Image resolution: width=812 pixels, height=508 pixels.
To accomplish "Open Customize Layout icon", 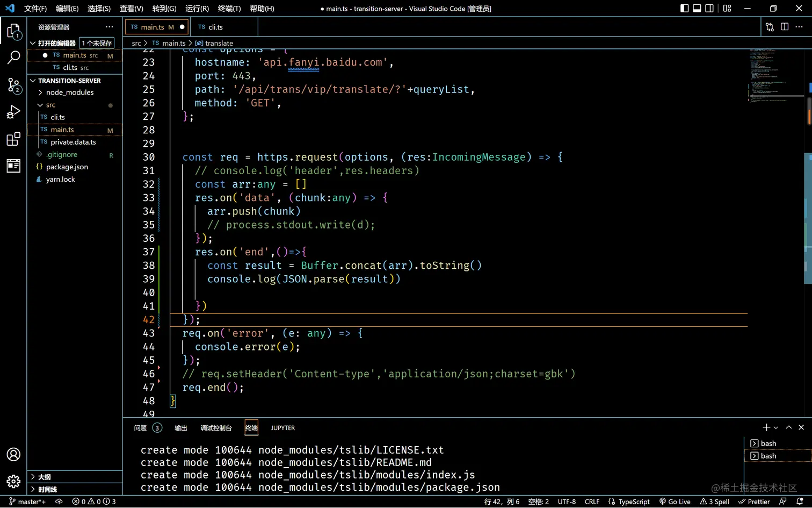I will (x=727, y=8).
